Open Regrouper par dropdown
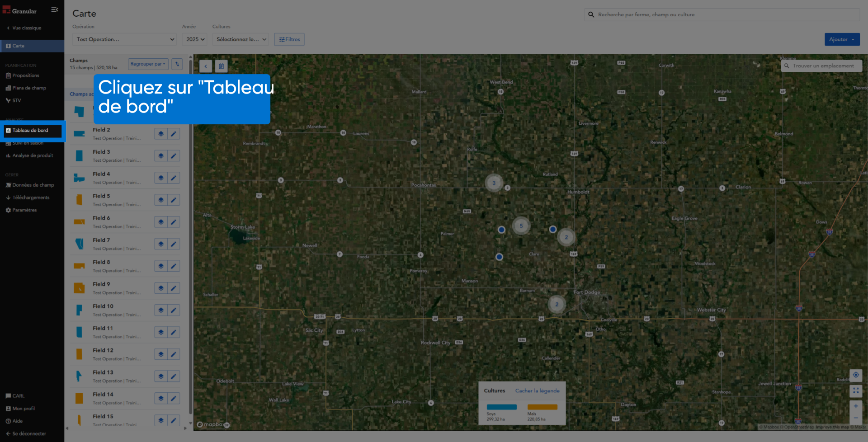868x442 pixels. pyautogui.click(x=148, y=64)
